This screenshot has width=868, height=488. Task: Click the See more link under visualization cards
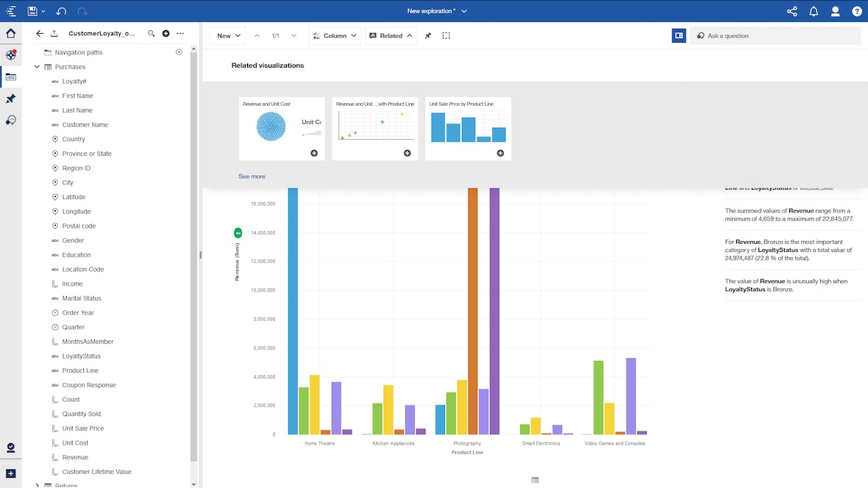(x=252, y=176)
